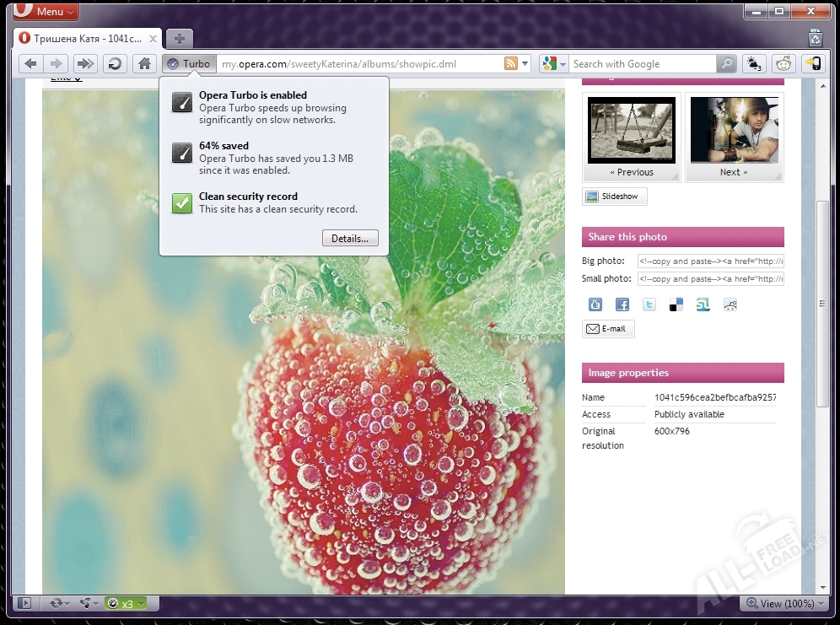Share the photo on StumbleUpon
This screenshot has width=840, height=625.
pos(703,305)
